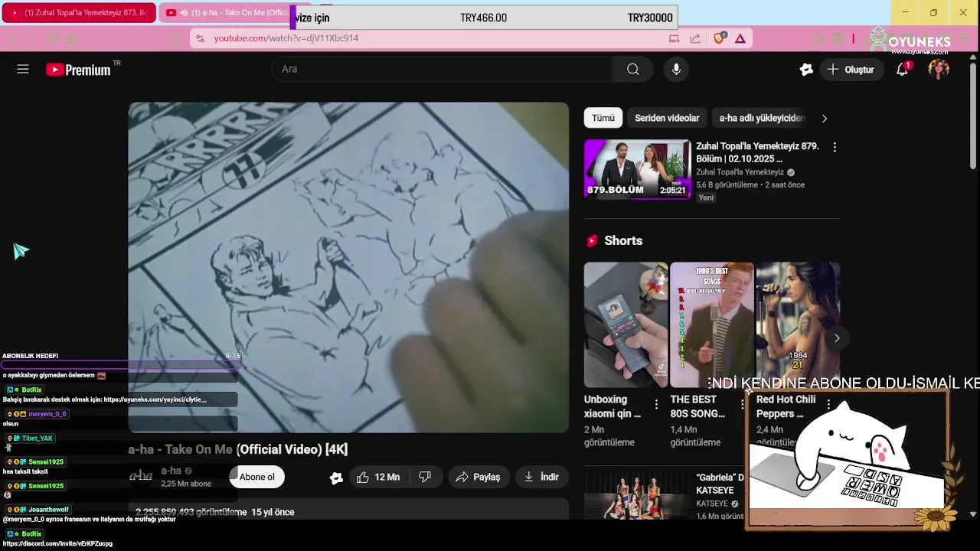Click the youtube.com address bar URL
The width and height of the screenshot is (980, 551).
click(x=286, y=38)
